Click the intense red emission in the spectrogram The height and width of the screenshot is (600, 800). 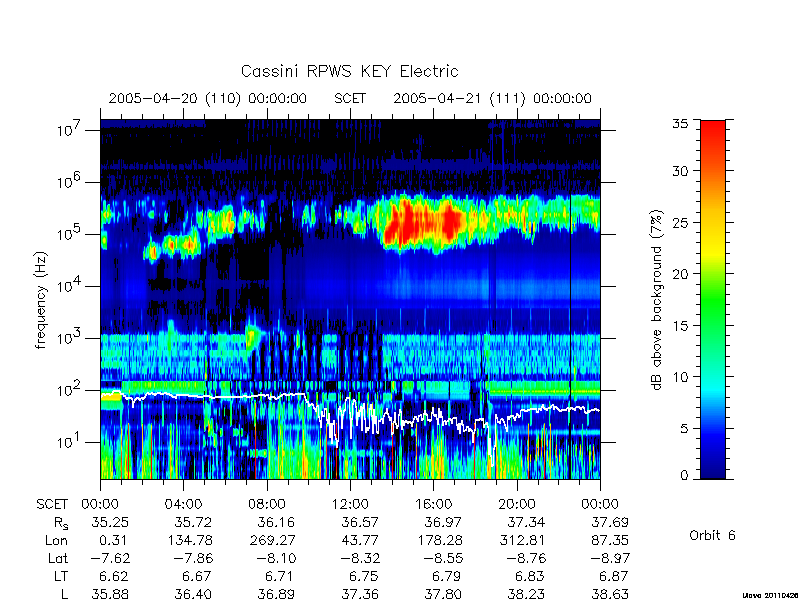pos(423,222)
